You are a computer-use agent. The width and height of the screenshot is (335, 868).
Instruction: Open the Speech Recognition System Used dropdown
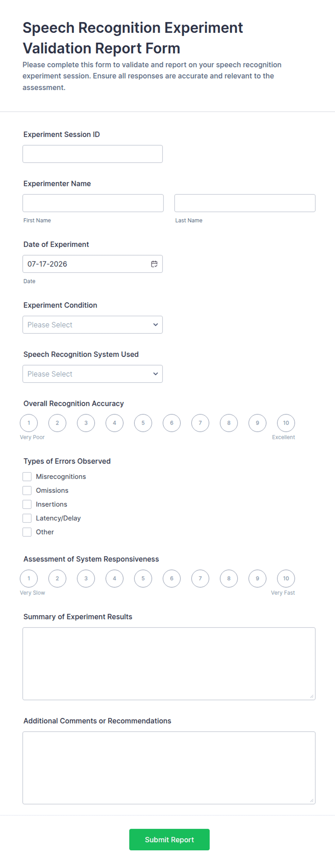[x=93, y=374]
